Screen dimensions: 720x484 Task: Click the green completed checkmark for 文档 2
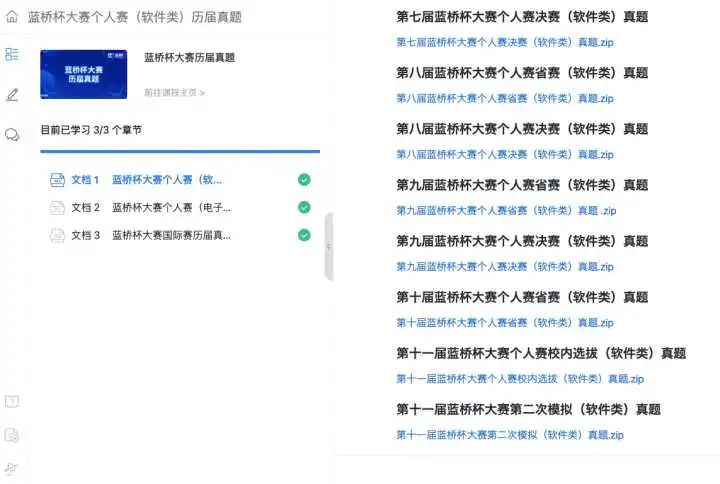pyautogui.click(x=304, y=208)
